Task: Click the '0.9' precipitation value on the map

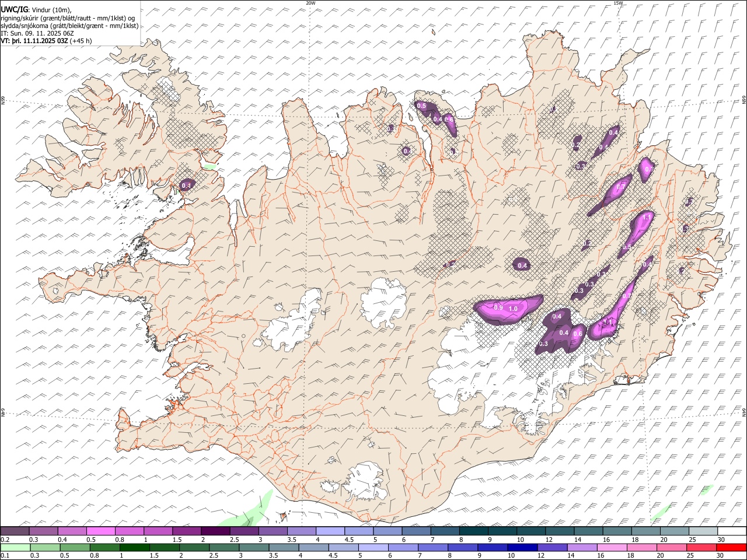Action: pyautogui.click(x=498, y=307)
